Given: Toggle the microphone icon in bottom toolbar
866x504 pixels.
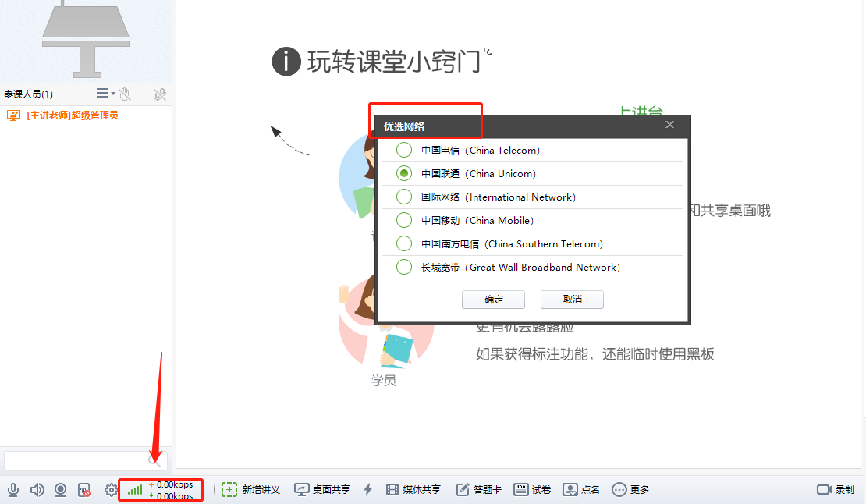Looking at the screenshot, I should click(x=13, y=490).
